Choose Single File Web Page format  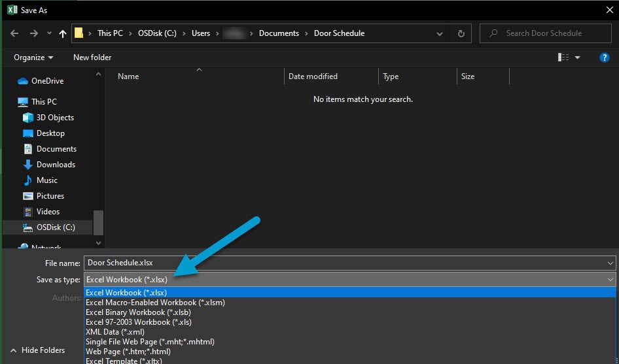(x=350, y=342)
